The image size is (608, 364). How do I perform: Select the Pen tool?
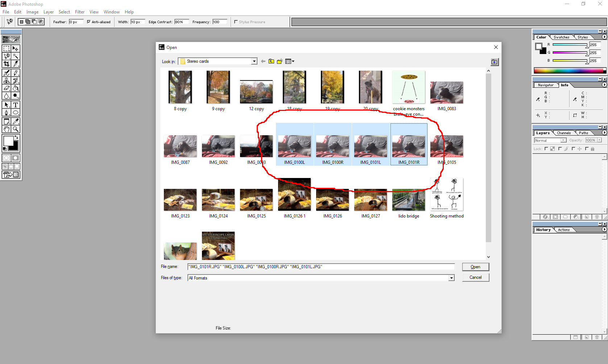7,112
